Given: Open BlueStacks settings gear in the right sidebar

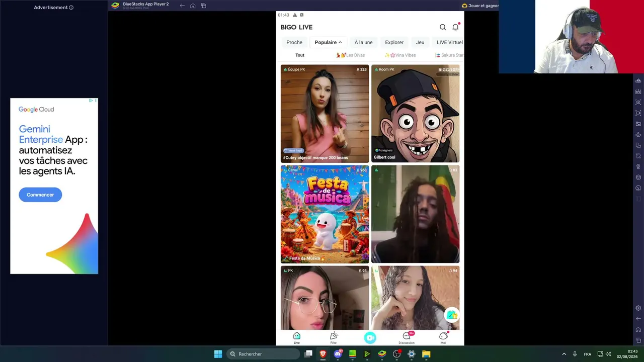Looking at the screenshot, I should (638, 308).
